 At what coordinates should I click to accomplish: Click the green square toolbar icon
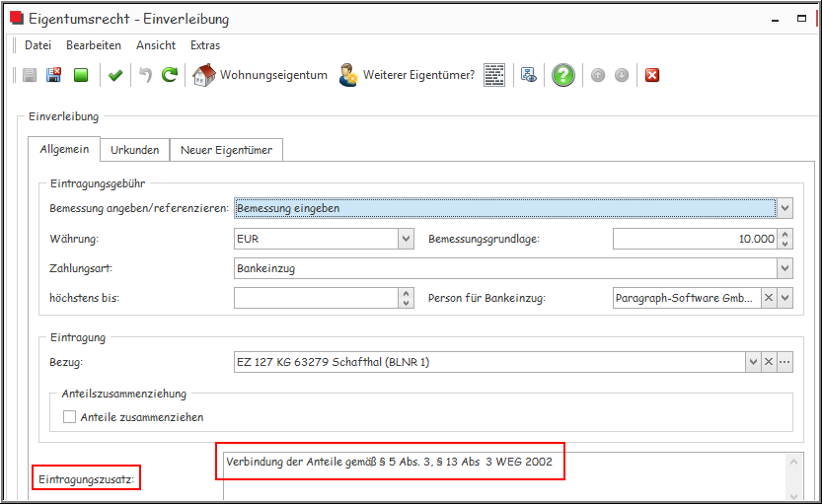click(82, 75)
